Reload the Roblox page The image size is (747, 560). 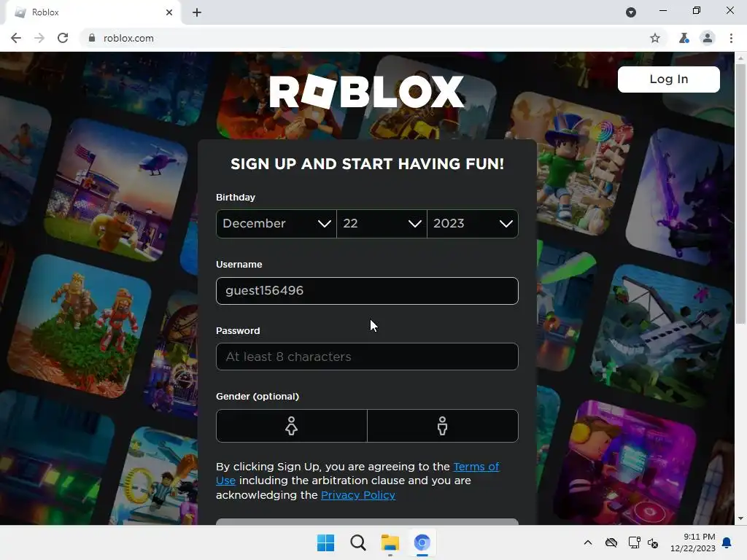click(63, 38)
